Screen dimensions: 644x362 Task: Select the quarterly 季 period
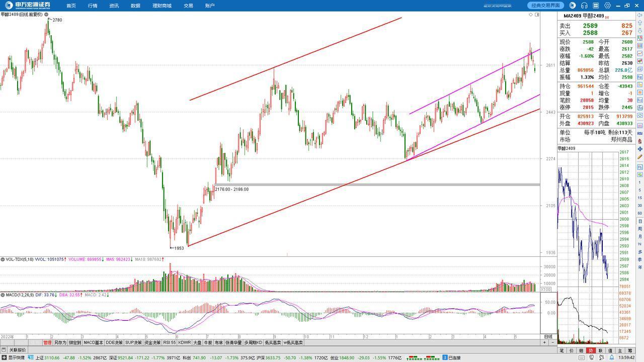click(640, 259)
